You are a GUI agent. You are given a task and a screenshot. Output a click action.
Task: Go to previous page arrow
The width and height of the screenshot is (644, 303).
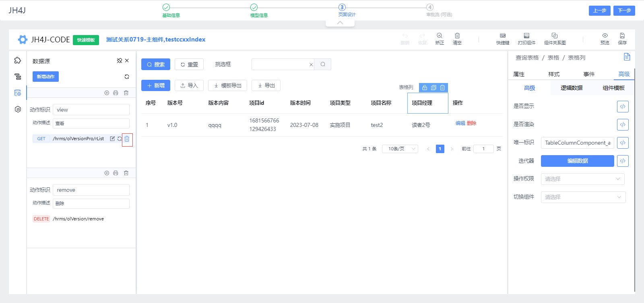[x=428, y=149]
